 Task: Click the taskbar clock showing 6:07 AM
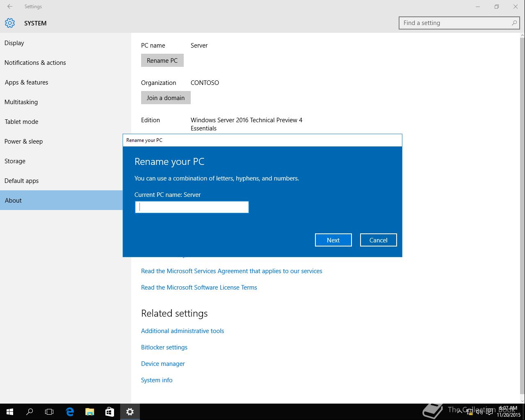508,412
